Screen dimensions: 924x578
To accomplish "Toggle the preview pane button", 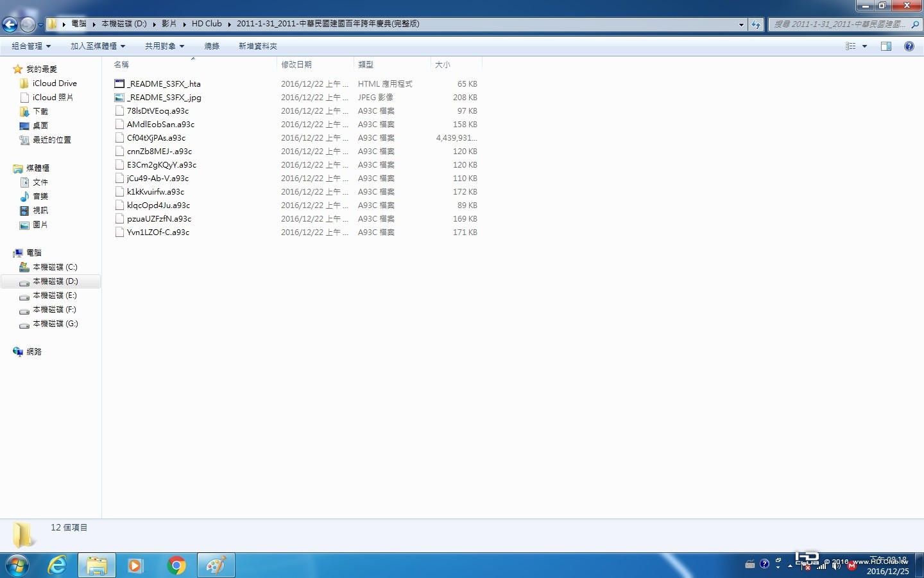I will [x=886, y=46].
